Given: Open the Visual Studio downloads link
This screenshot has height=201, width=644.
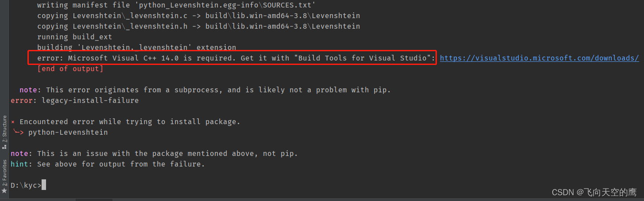Looking at the screenshot, I should point(539,58).
